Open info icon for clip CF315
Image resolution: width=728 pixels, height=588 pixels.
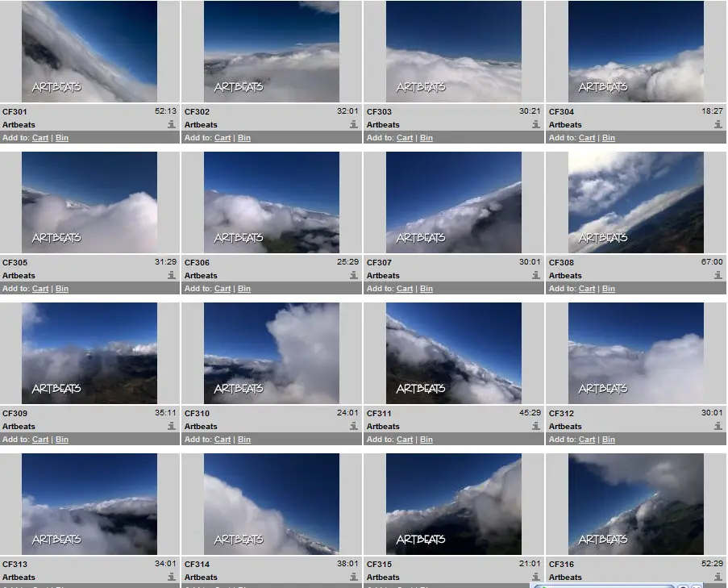pos(536,577)
